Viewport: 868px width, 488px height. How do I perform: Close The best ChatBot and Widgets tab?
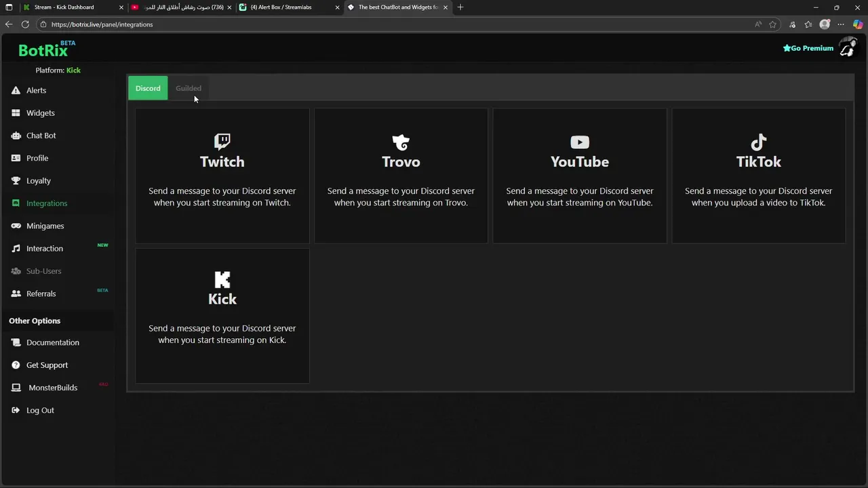[446, 7]
